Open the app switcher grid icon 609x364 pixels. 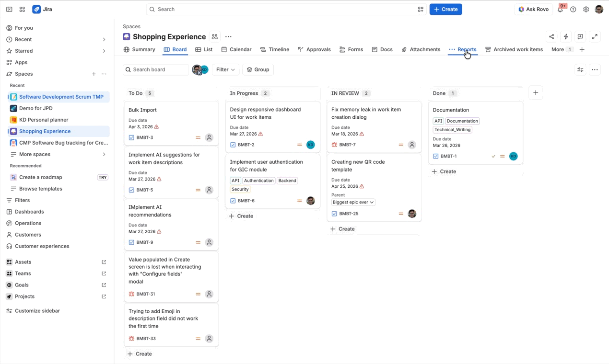(x=22, y=9)
